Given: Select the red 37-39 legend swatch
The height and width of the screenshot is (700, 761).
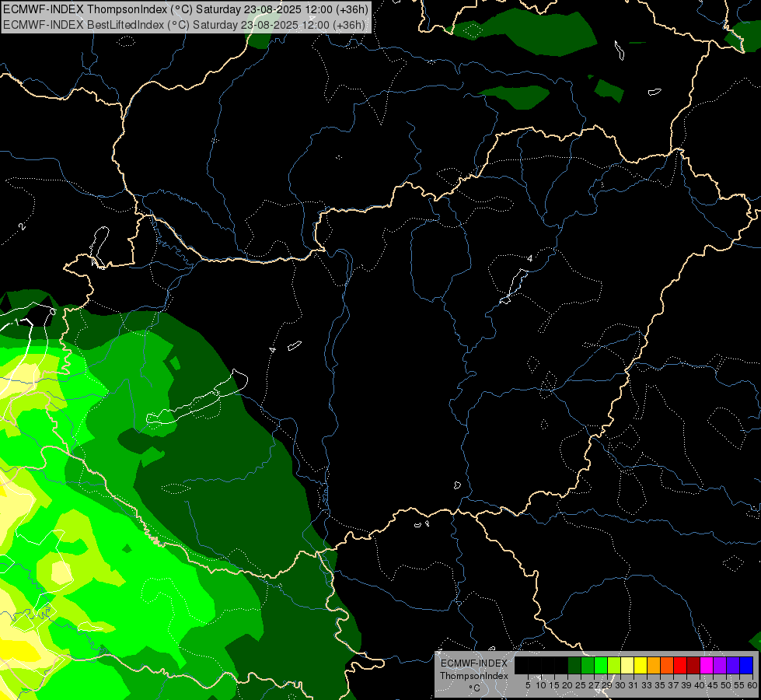Looking at the screenshot, I should pos(680,665).
